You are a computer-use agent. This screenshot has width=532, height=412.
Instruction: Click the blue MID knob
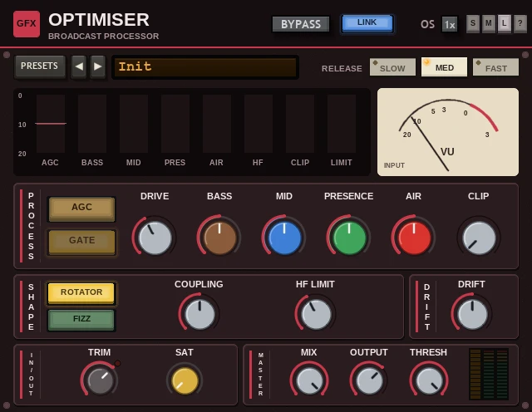pyautogui.click(x=284, y=238)
